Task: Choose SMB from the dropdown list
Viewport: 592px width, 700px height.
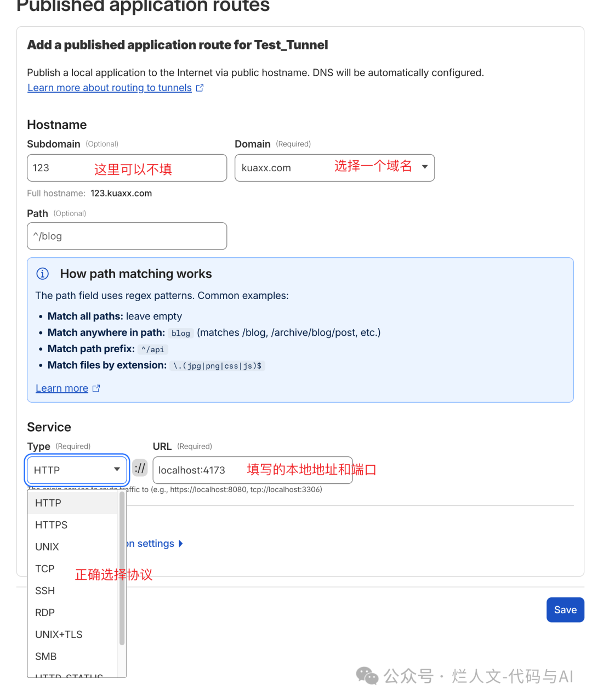Action: (x=46, y=657)
